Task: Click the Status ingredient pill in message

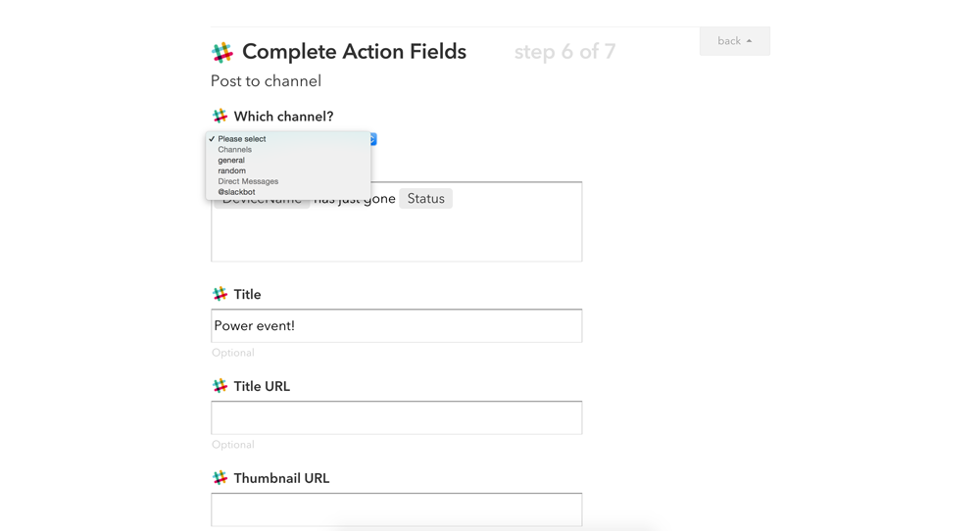Action: pos(425,199)
